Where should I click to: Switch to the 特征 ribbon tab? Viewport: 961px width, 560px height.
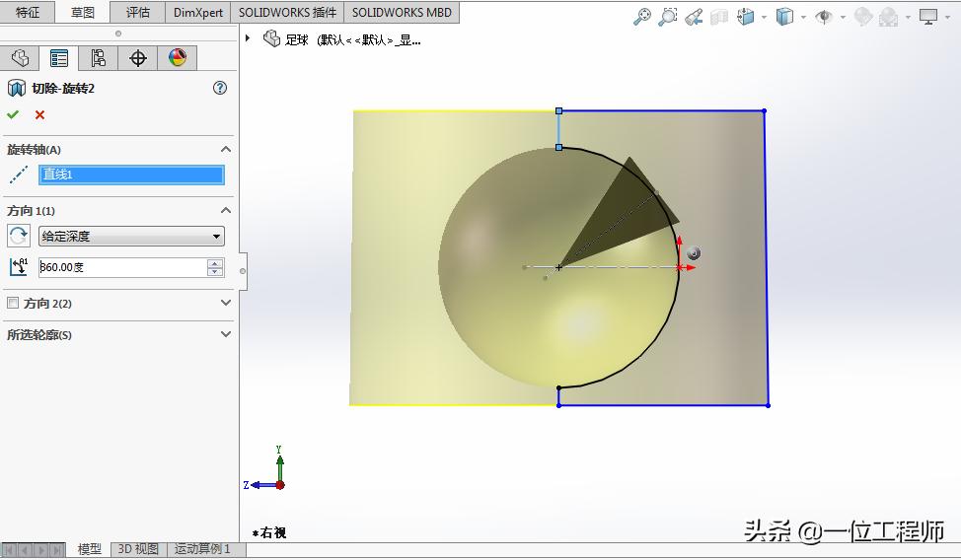(28, 13)
